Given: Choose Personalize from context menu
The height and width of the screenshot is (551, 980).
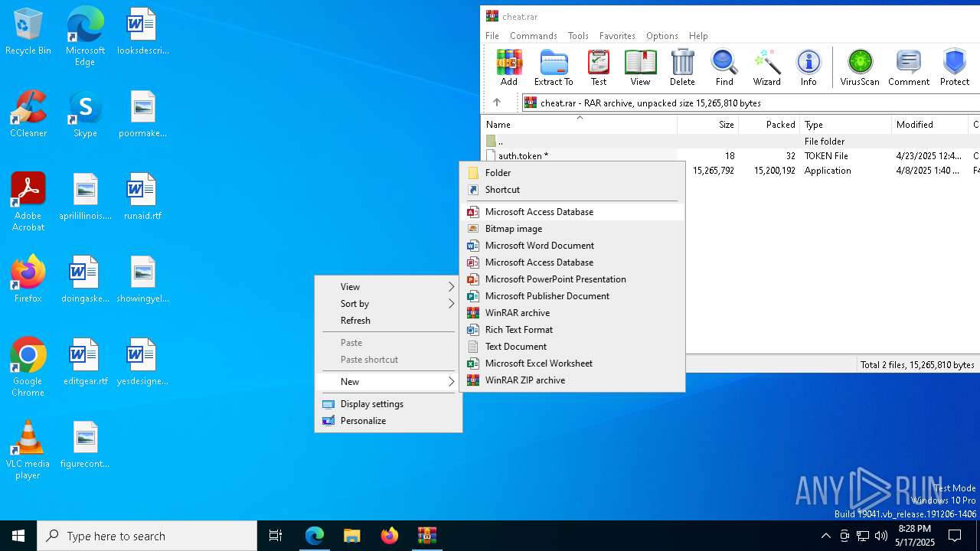Looking at the screenshot, I should [x=388, y=421].
